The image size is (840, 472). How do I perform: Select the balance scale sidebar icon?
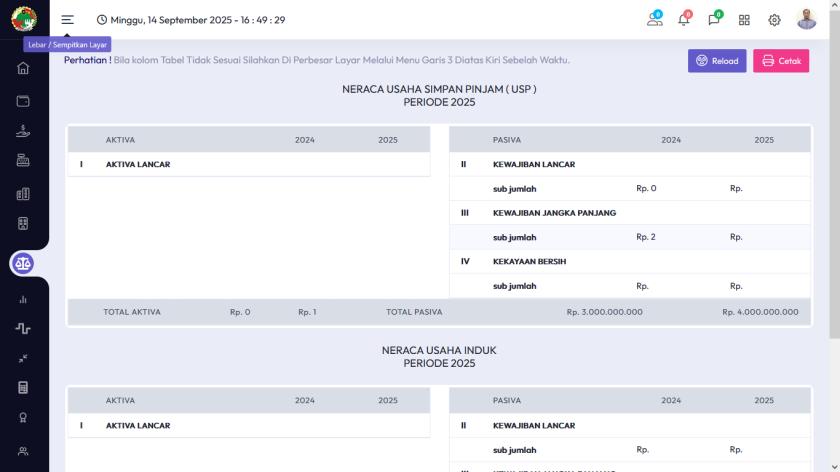coord(23,263)
